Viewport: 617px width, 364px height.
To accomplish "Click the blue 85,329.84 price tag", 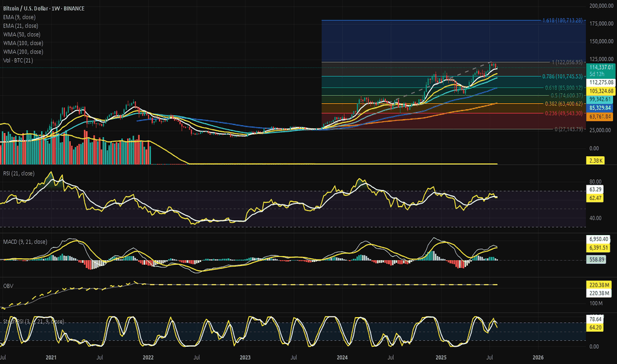I will coord(600,108).
